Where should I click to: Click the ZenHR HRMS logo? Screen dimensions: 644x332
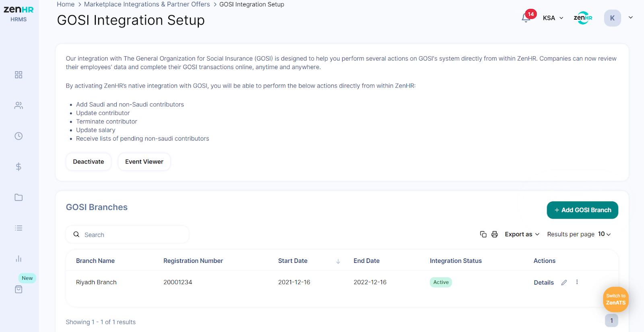click(19, 14)
